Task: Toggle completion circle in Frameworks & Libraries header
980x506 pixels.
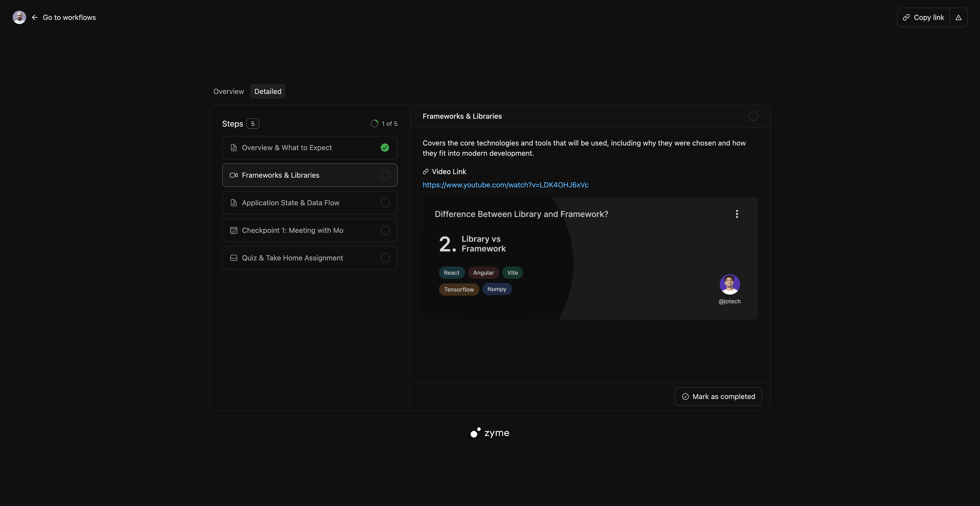Action: point(753,116)
